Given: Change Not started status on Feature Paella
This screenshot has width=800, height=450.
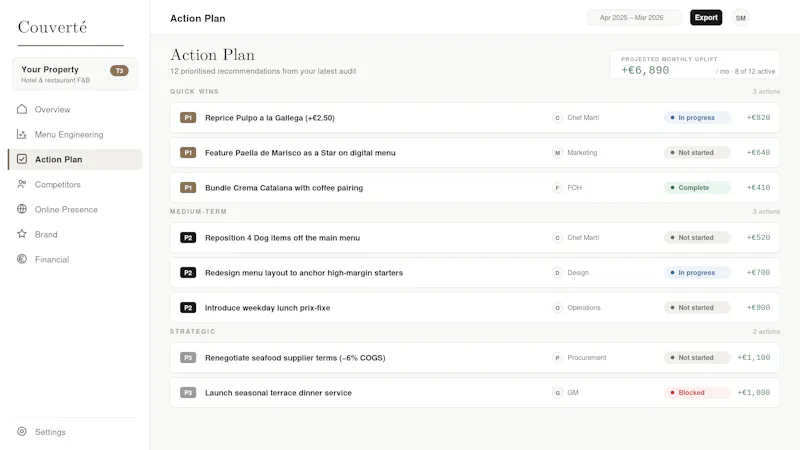Looking at the screenshot, I should [697, 153].
